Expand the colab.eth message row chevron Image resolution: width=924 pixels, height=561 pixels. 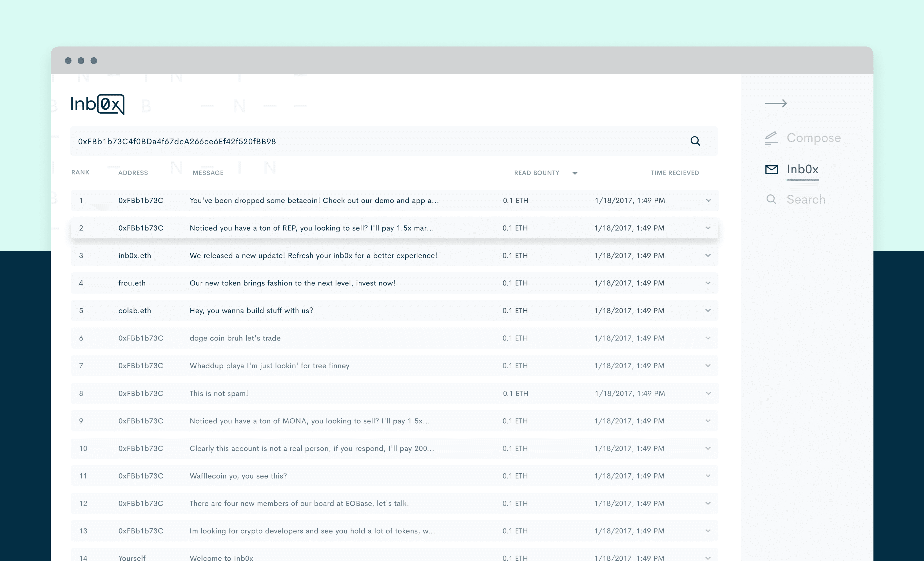tap(708, 311)
